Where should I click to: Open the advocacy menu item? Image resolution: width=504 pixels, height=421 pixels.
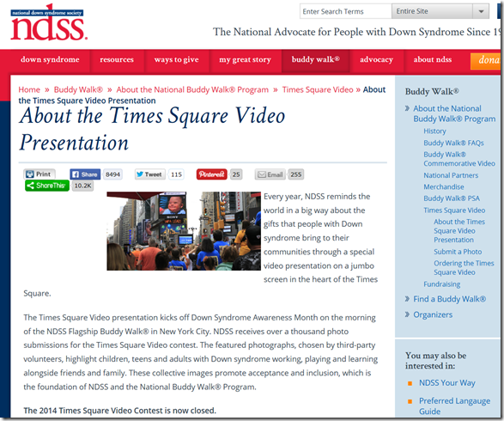tap(376, 59)
